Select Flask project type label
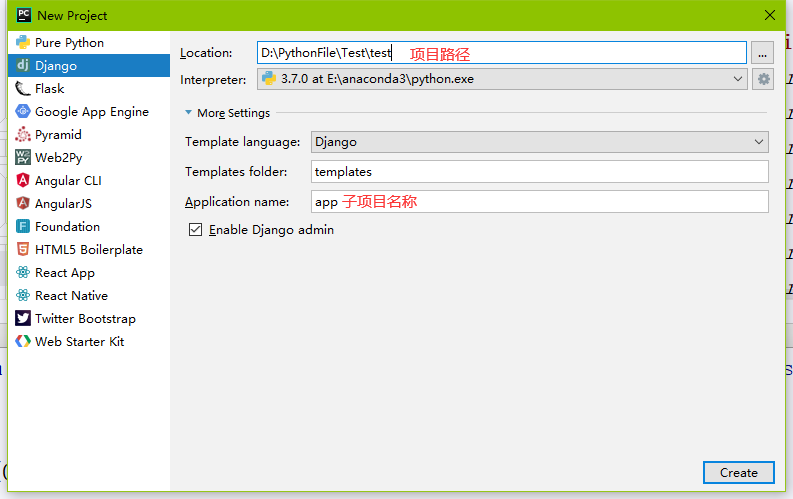This screenshot has width=793, height=499. (x=50, y=88)
